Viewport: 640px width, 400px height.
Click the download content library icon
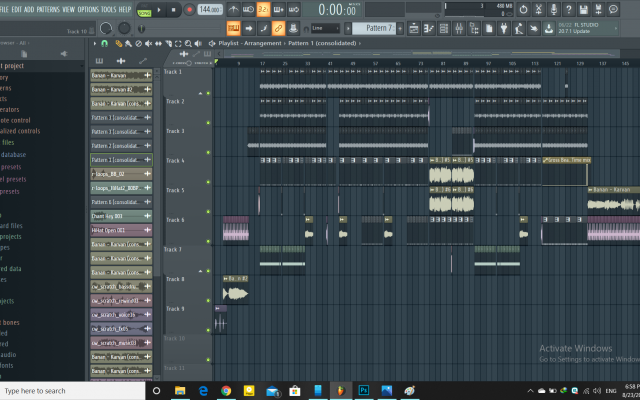click(x=549, y=29)
